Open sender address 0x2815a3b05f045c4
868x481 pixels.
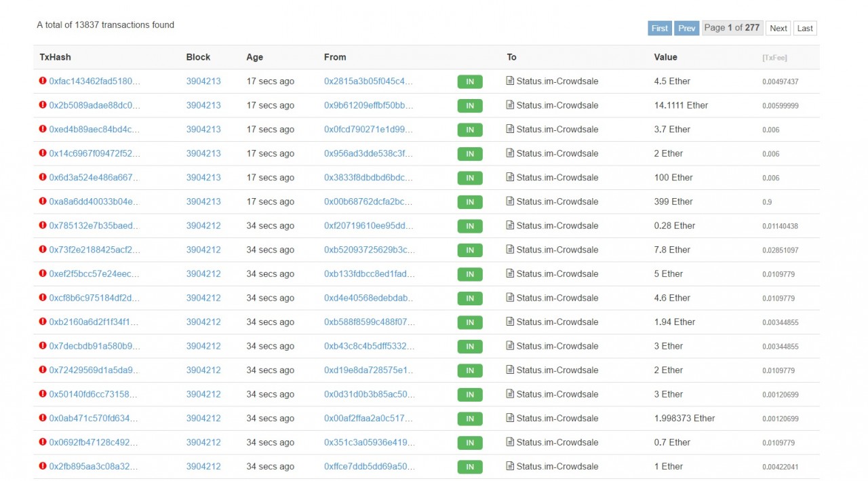368,81
